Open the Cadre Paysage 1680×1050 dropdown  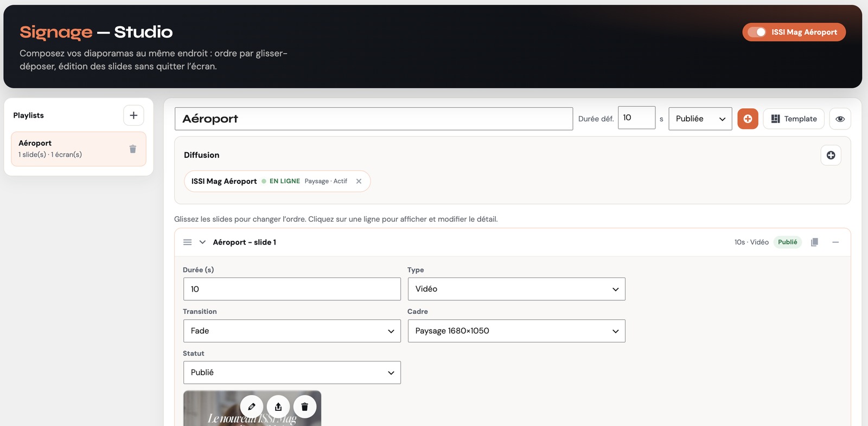click(516, 331)
